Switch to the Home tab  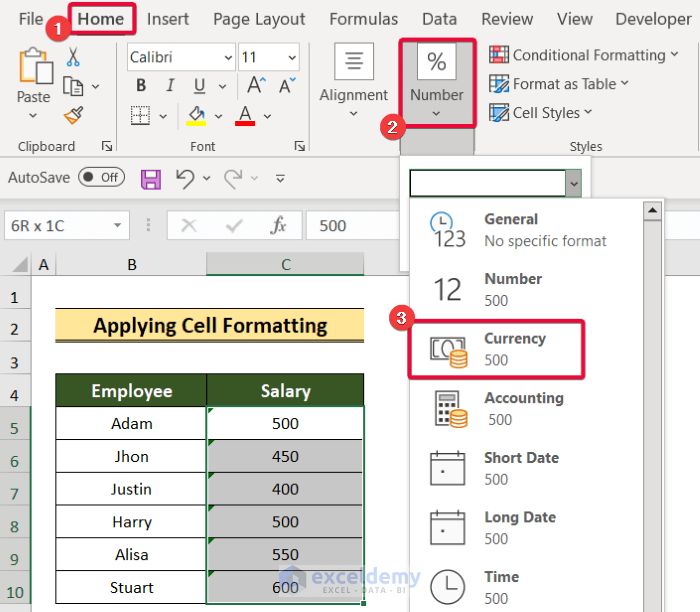click(x=101, y=19)
